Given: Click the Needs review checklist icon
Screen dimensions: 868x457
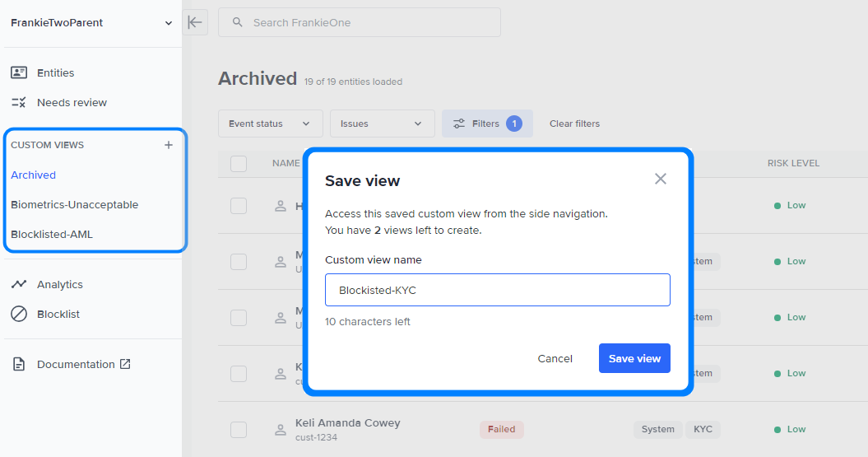Looking at the screenshot, I should [19, 103].
